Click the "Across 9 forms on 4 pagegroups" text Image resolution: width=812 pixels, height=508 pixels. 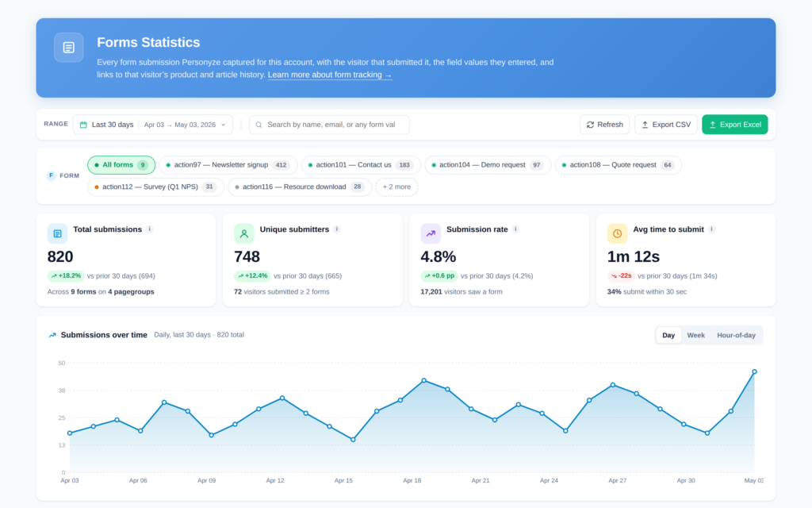pos(101,292)
